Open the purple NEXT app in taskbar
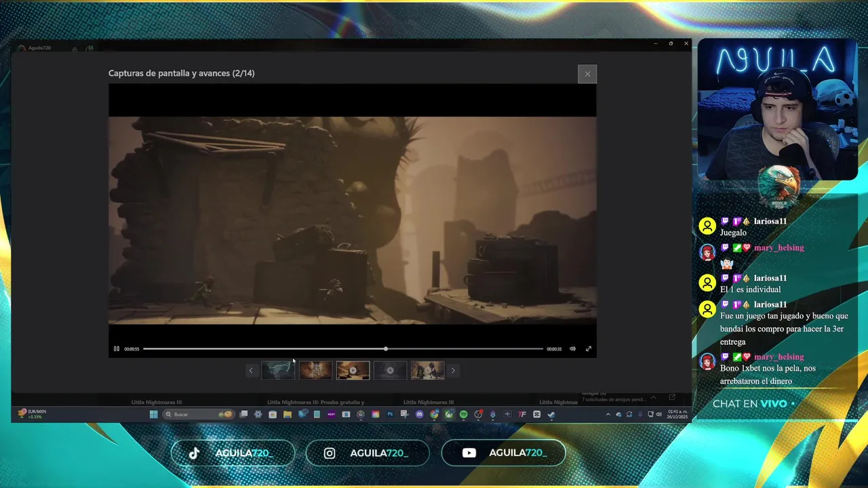The height and width of the screenshot is (488, 868). 332,414
